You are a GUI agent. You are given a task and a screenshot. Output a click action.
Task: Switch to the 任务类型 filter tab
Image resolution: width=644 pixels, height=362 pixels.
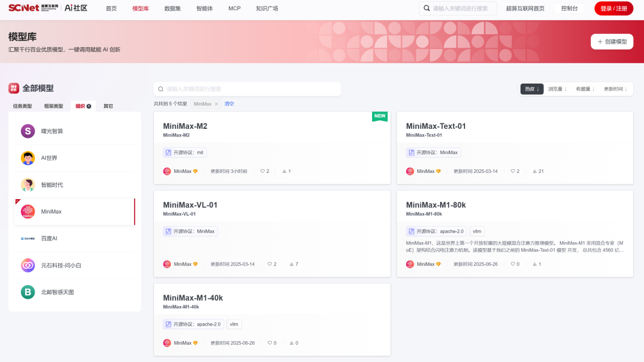23,106
